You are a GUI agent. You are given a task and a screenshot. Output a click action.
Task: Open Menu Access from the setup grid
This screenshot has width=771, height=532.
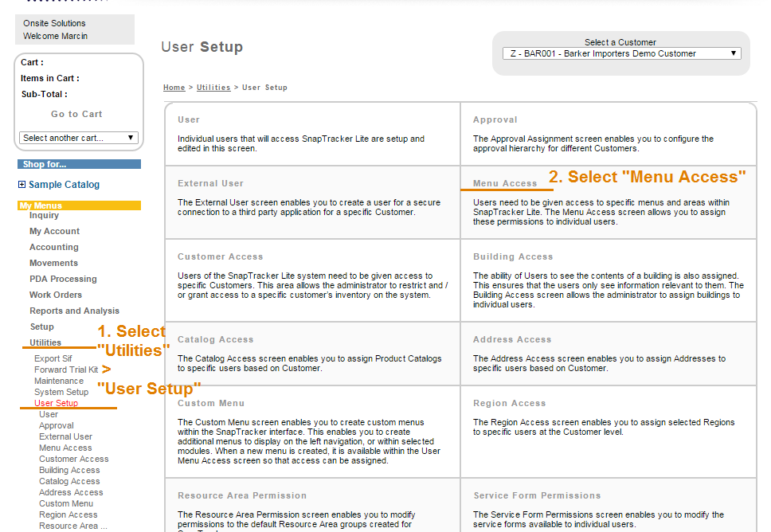(504, 183)
